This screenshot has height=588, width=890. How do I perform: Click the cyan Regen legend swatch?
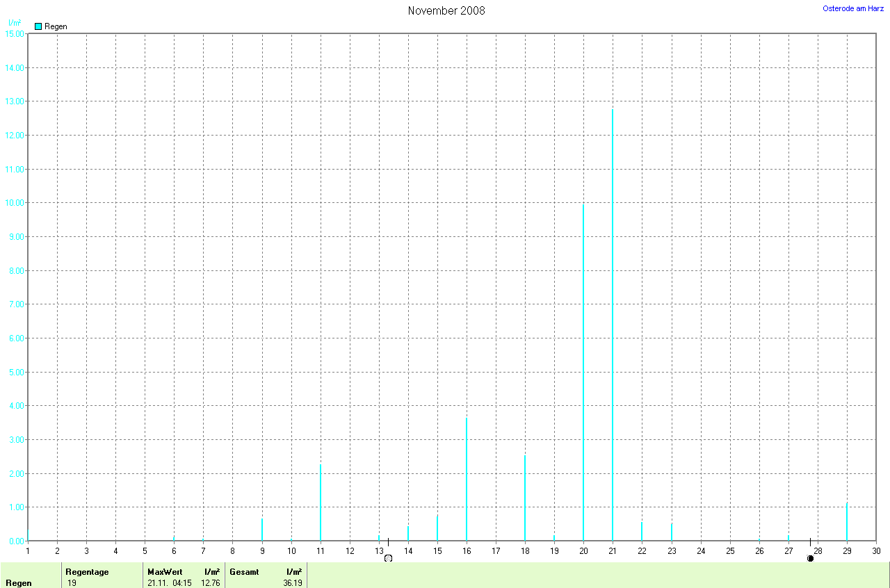(x=38, y=26)
